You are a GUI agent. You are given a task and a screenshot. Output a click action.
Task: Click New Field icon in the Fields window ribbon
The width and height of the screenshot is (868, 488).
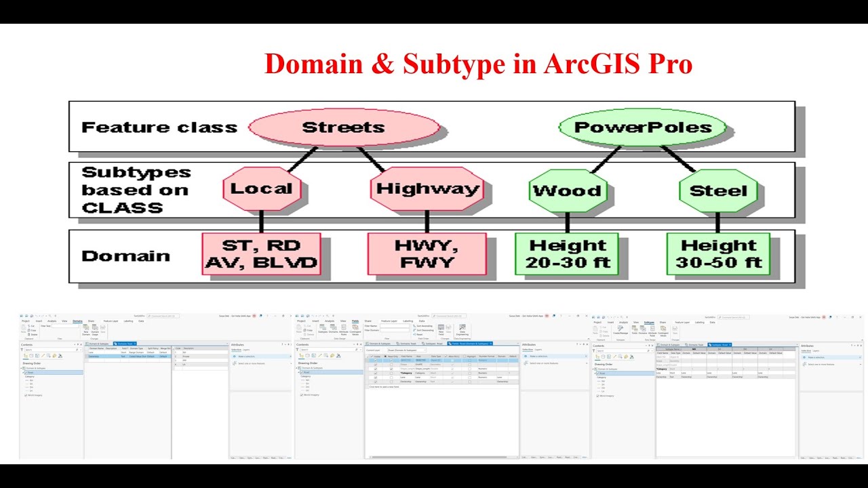point(441,329)
